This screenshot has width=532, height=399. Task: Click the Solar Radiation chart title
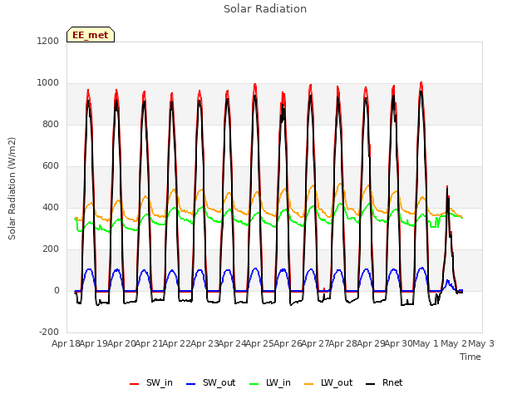265,9
